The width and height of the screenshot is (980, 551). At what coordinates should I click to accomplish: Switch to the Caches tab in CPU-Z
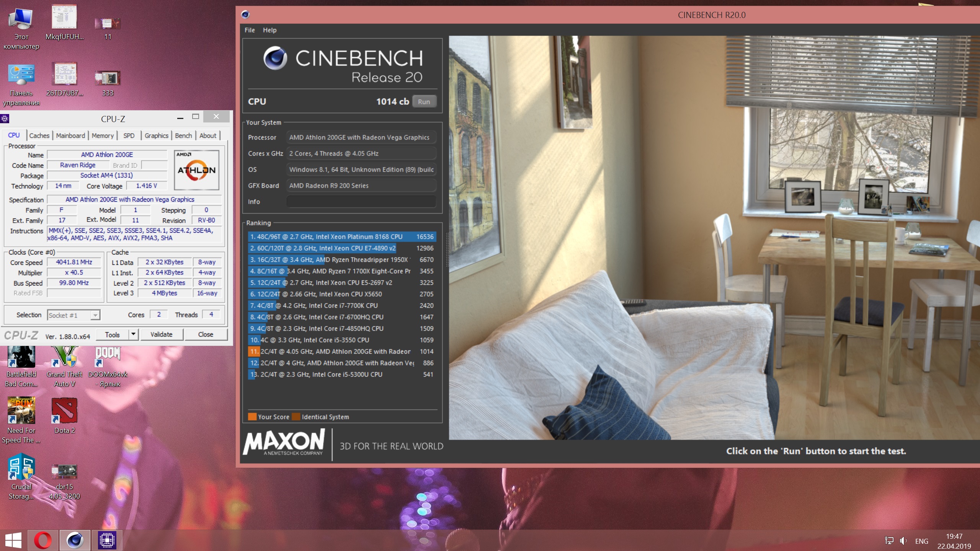(x=39, y=135)
